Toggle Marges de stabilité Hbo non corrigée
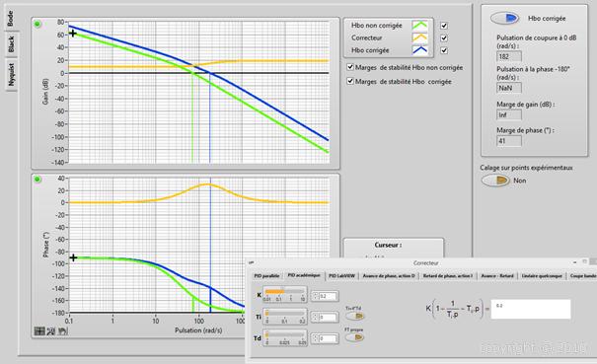 350,67
